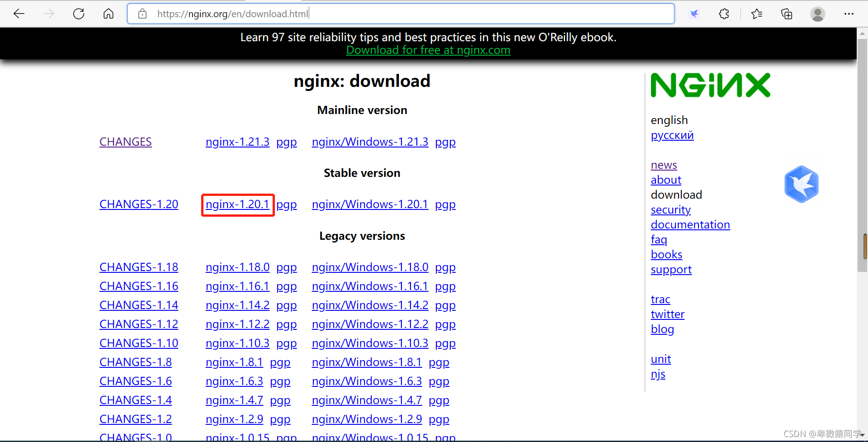The height and width of the screenshot is (442, 868).
Task: Open the security sidebar link
Action: (671, 210)
